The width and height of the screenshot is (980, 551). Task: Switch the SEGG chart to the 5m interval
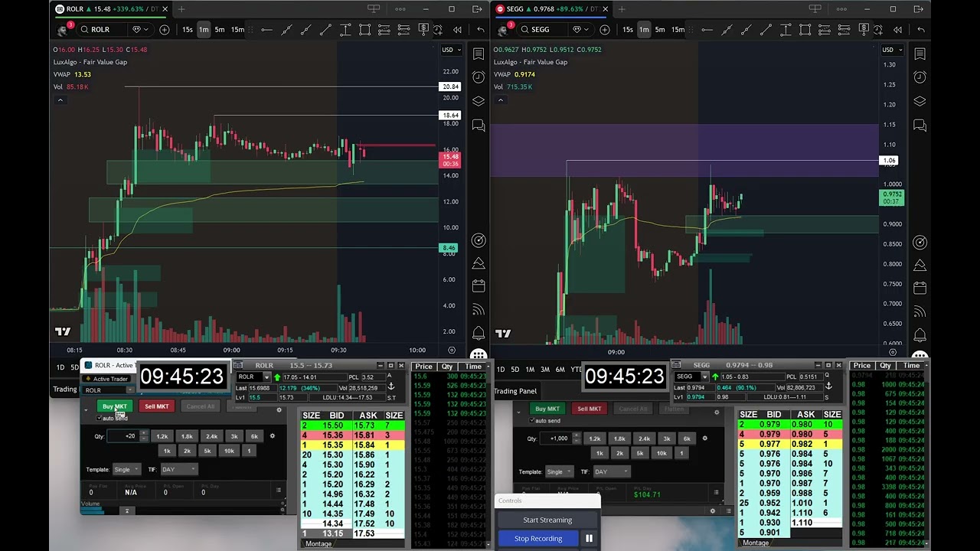660,29
